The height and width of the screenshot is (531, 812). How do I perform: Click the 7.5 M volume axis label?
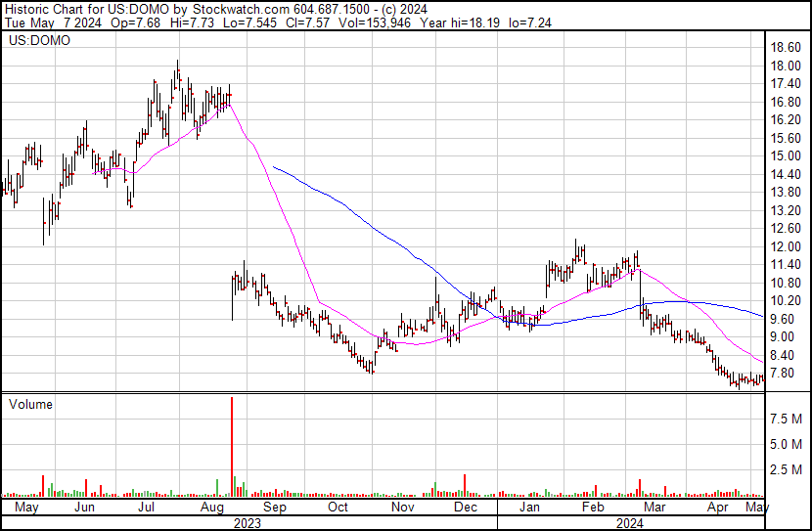(x=786, y=419)
